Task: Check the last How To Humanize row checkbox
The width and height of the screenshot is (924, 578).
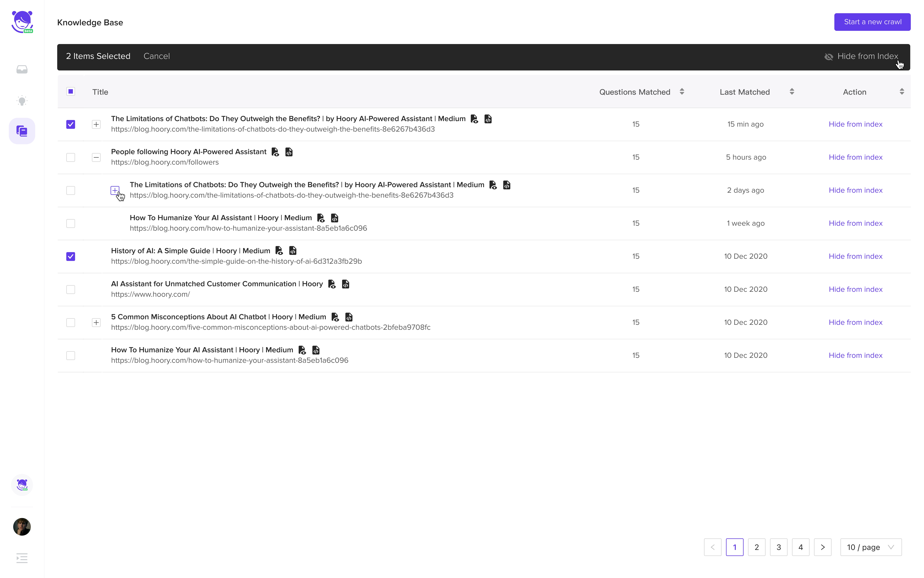Action: [x=71, y=355]
